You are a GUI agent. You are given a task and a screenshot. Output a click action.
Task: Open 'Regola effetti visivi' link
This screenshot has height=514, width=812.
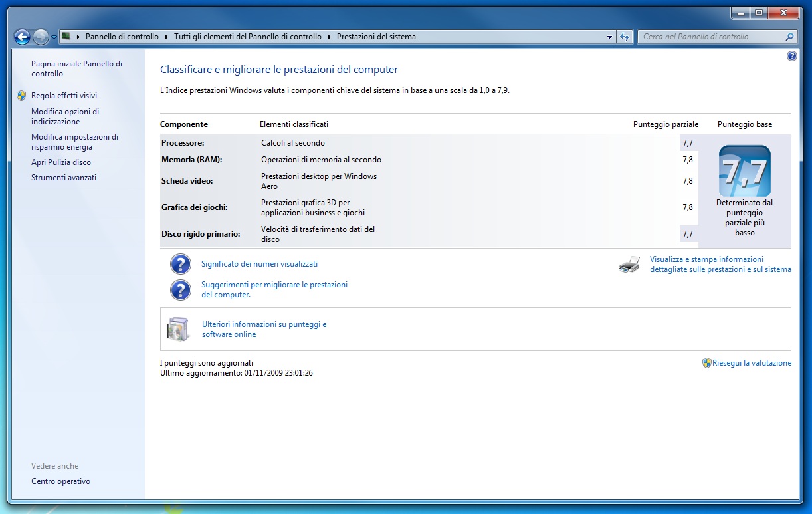point(64,96)
